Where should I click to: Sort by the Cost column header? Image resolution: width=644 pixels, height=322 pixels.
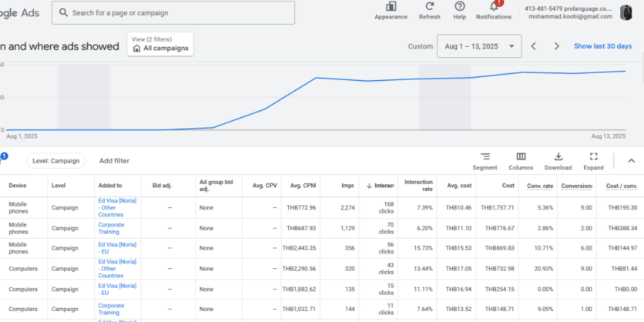pos(508,186)
